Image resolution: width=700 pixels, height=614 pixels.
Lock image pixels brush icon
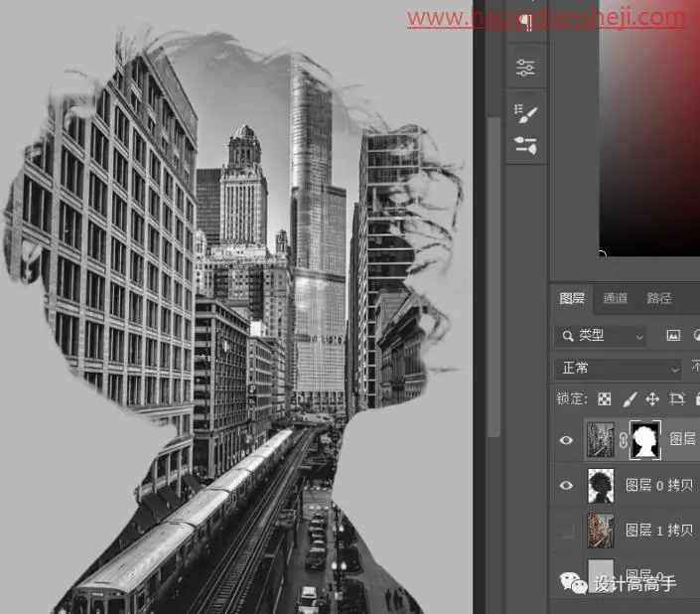pos(630,398)
